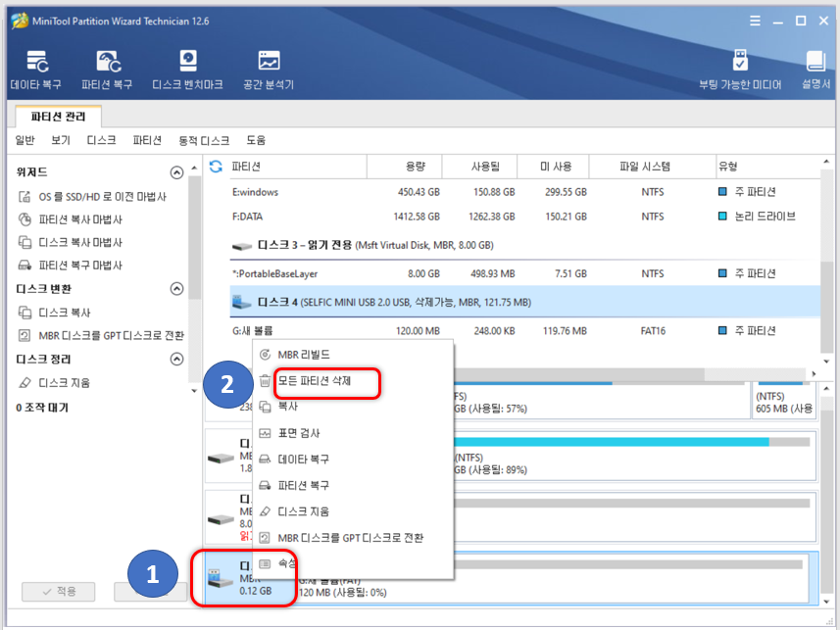
Task: Click 디스크 지움 in sidebar
Action: tap(54, 382)
